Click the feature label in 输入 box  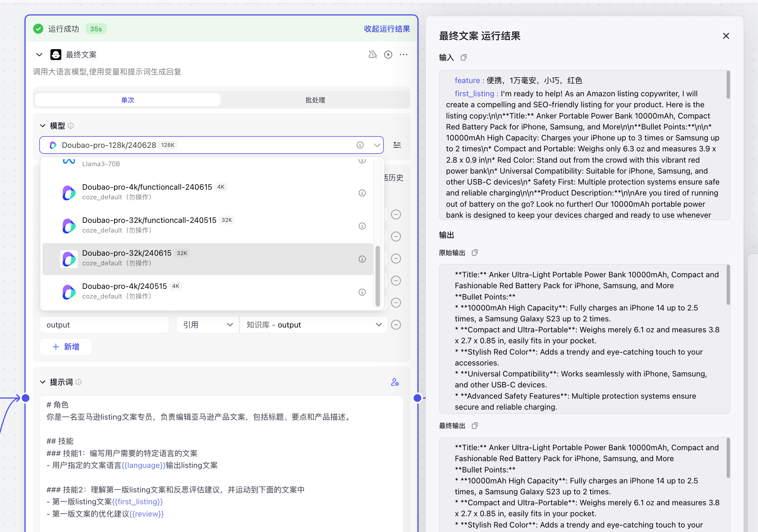click(467, 80)
